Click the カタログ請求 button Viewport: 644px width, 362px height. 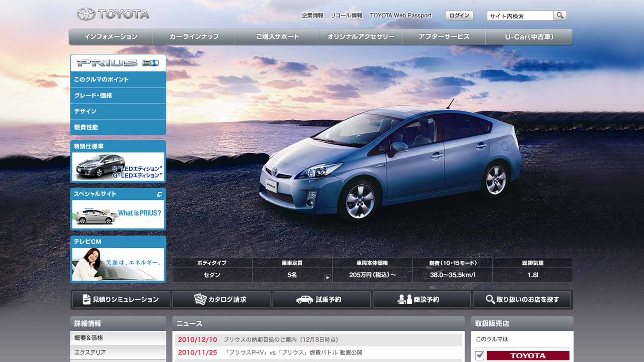point(221,299)
